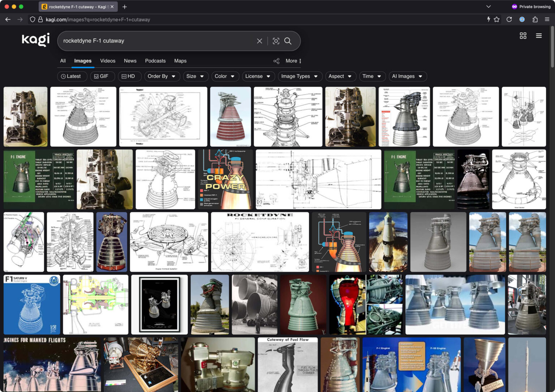Open the Kagi hamburger menu

tap(539, 35)
